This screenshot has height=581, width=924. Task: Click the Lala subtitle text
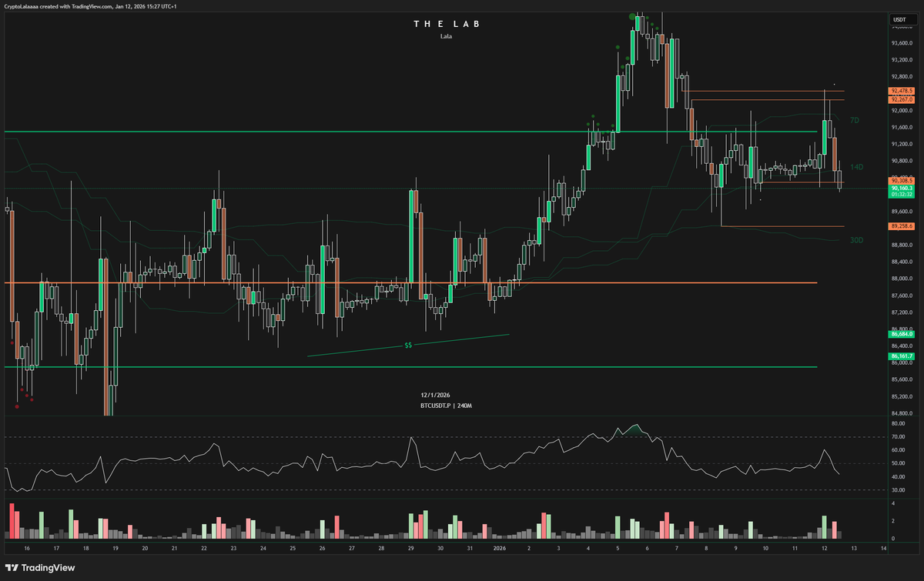point(447,36)
